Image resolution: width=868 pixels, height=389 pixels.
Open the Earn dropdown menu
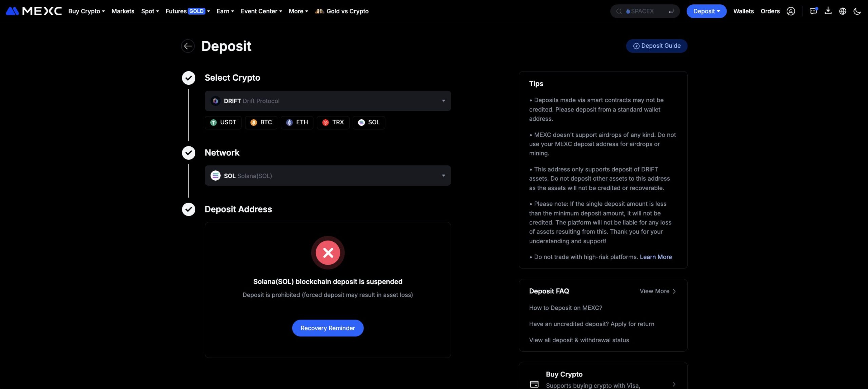(x=225, y=11)
